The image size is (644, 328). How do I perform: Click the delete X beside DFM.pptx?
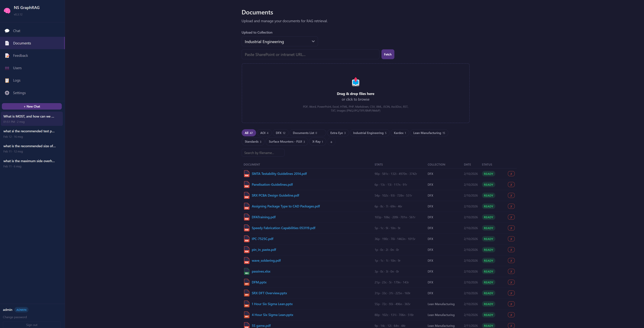tap(511, 282)
